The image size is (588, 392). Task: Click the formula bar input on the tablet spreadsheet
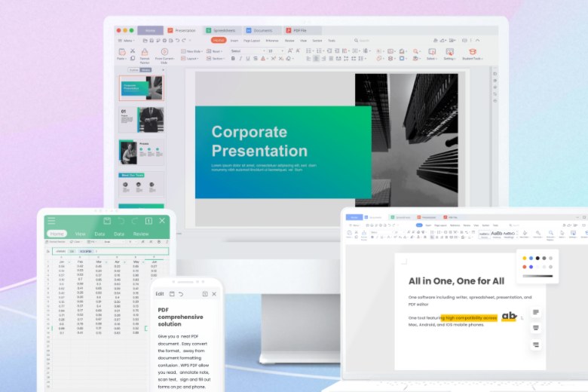(110, 251)
